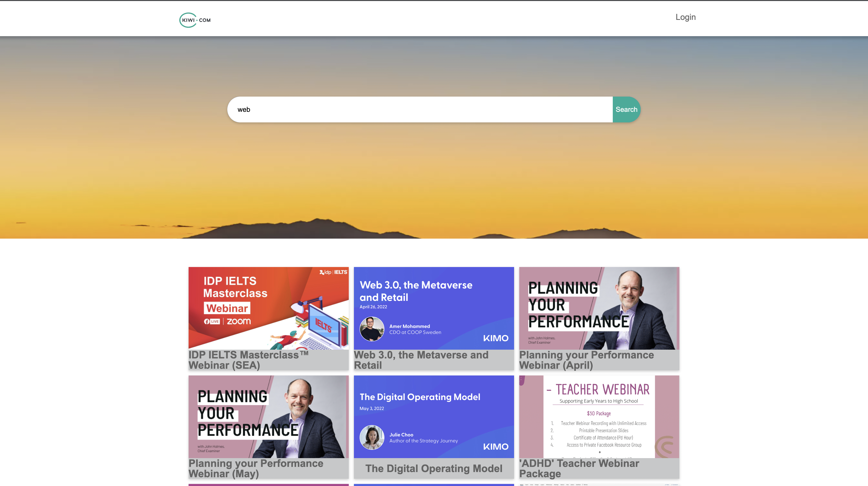Select 'Planning your Performance Webinar (April)' title
868x486 pixels.
tap(587, 360)
